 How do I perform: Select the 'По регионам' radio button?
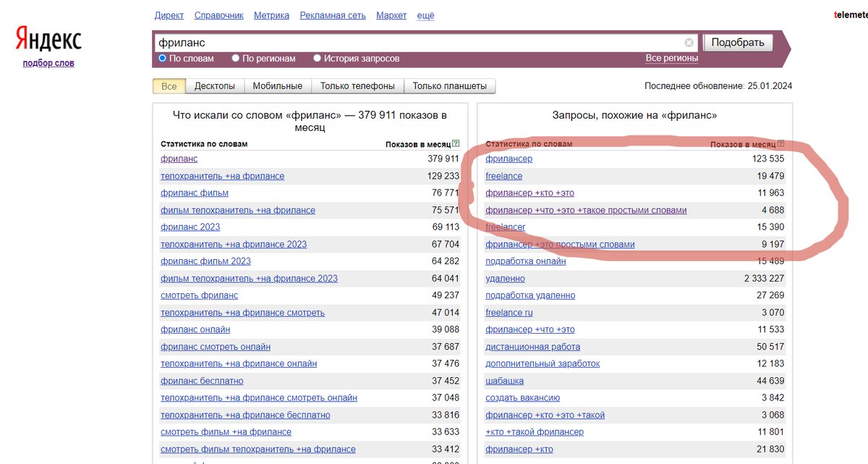236,59
